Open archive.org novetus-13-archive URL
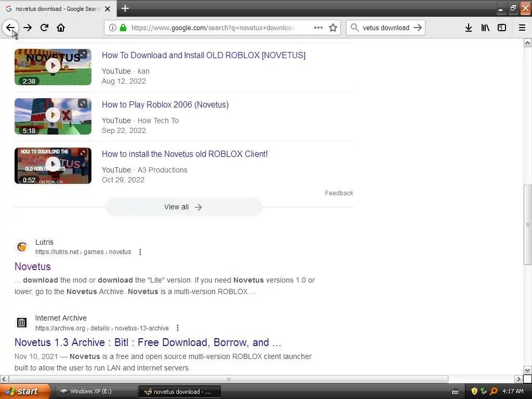The height and width of the screenshot is (399, 532). point(102,328)
